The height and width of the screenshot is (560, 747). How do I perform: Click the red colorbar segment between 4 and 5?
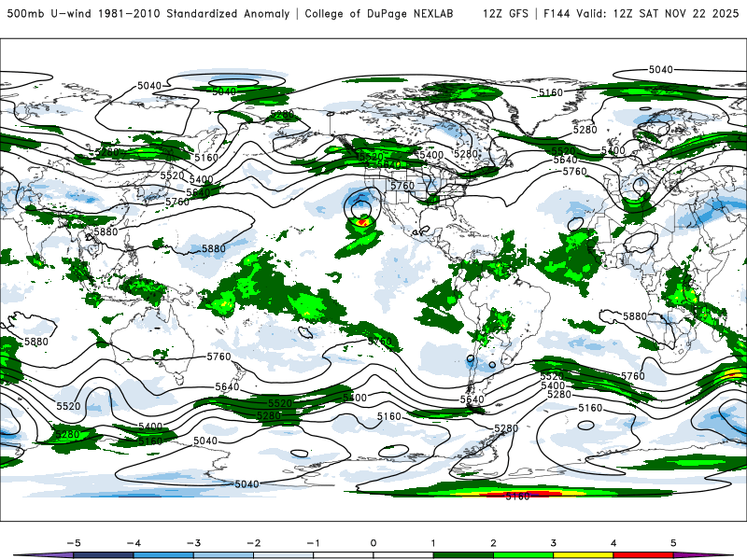(643, 555)
